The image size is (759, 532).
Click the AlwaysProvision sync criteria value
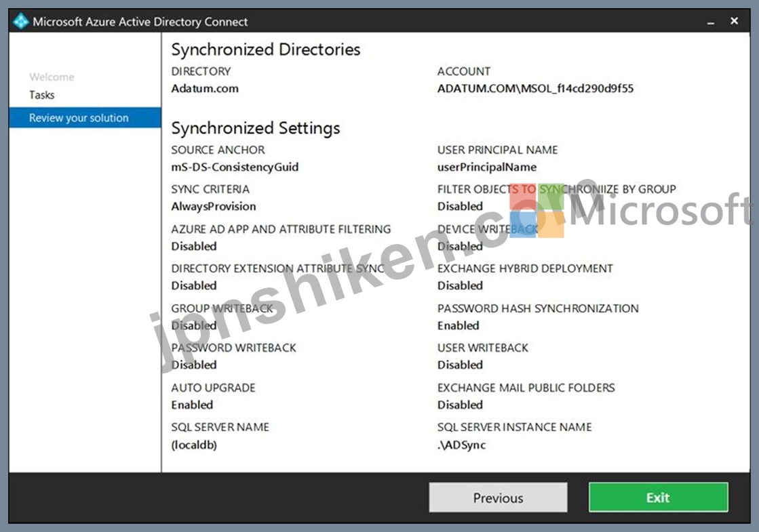pos(214,207)
